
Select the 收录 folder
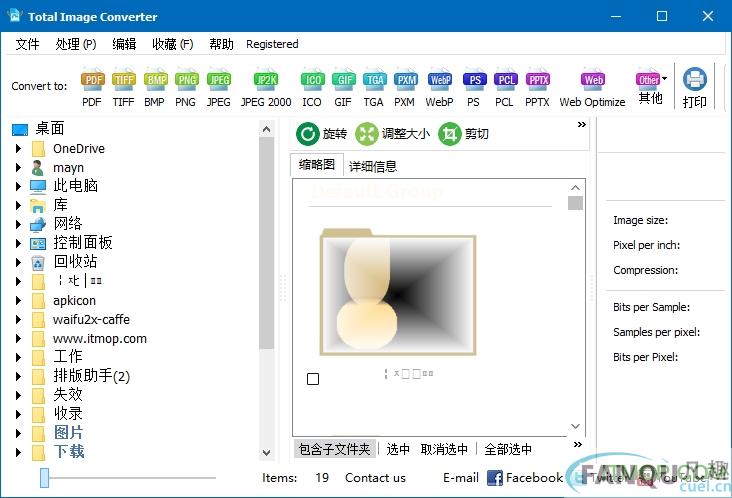click(68, 414)
